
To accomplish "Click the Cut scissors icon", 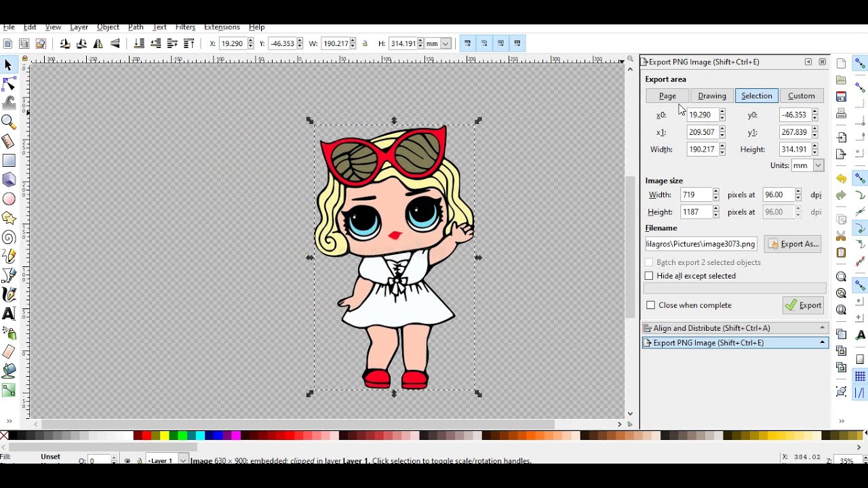I will (841, 236).
